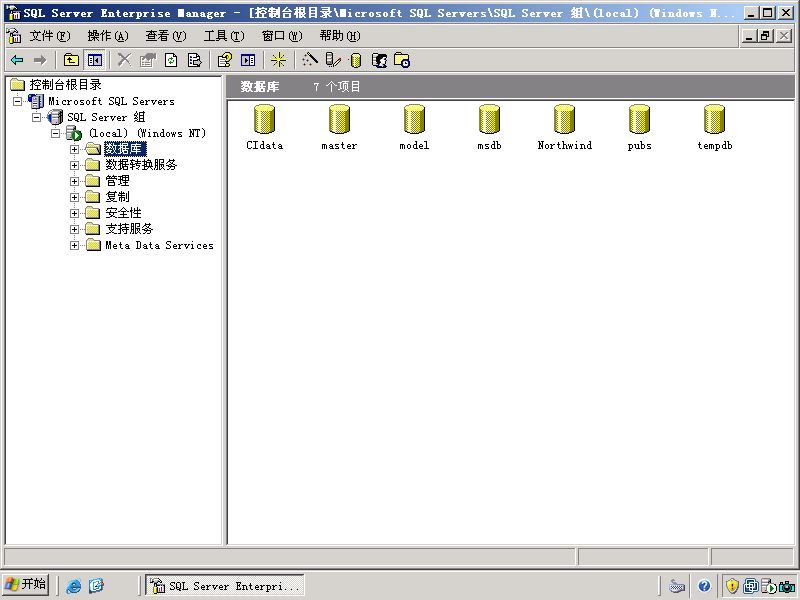Select the SQL Server 组 tree label

106,117
